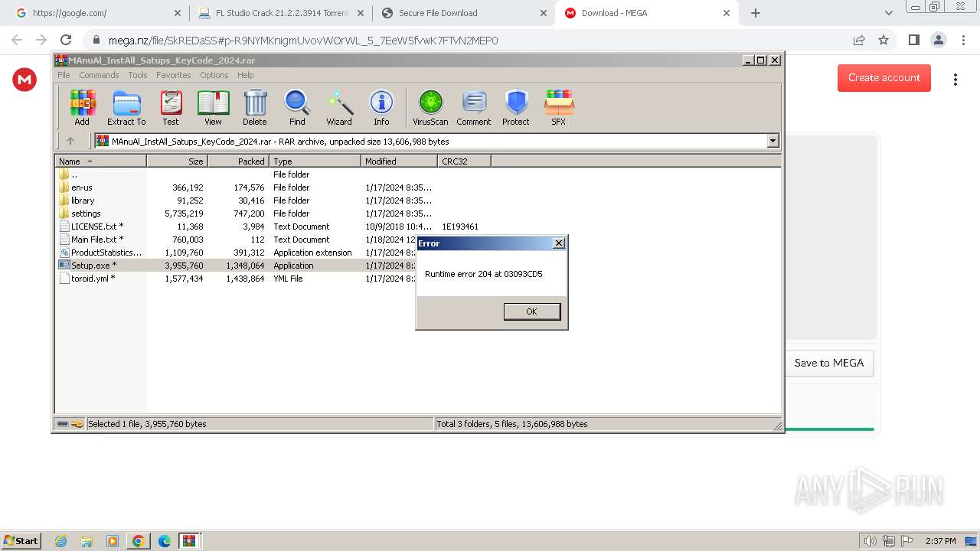Open a new browser tab
The height and width of the screenshot is (551, 980).
pyautogui.click(x=756, y=13)
